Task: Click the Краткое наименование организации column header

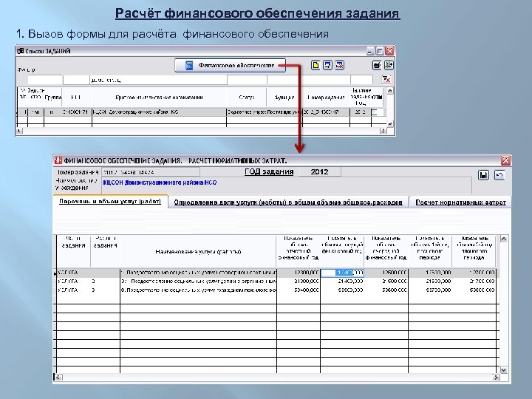Action: coord(159,98)
